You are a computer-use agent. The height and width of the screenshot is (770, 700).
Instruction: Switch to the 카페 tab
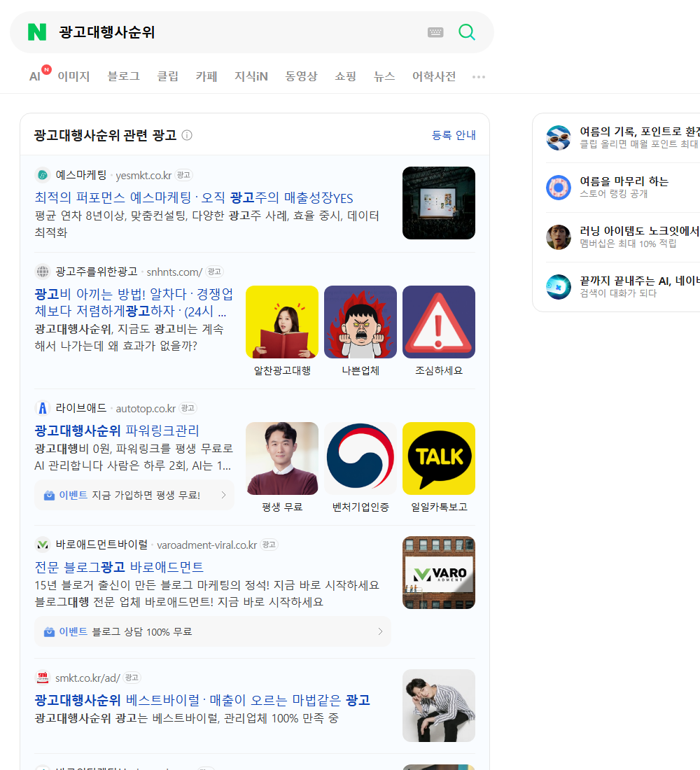[x=206, y=76]
